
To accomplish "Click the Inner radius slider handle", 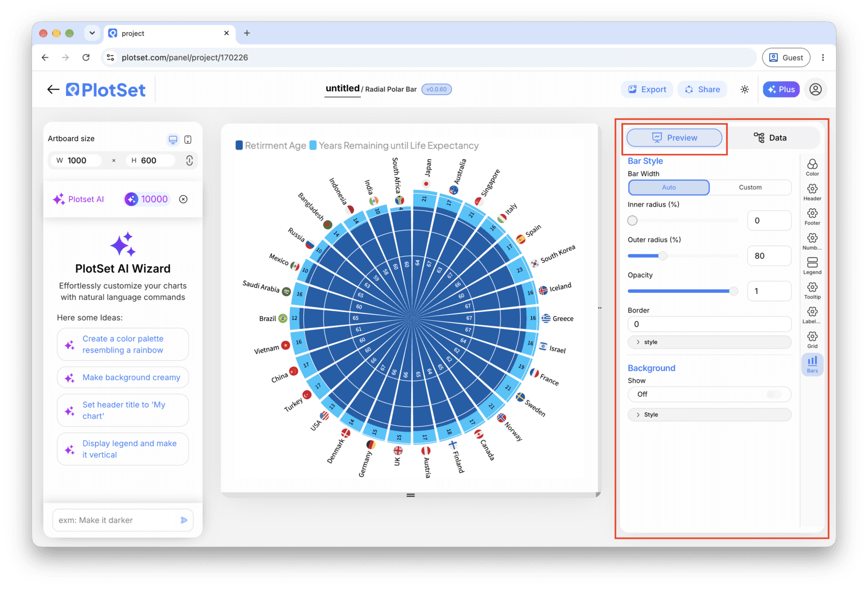I will [633, 221].
